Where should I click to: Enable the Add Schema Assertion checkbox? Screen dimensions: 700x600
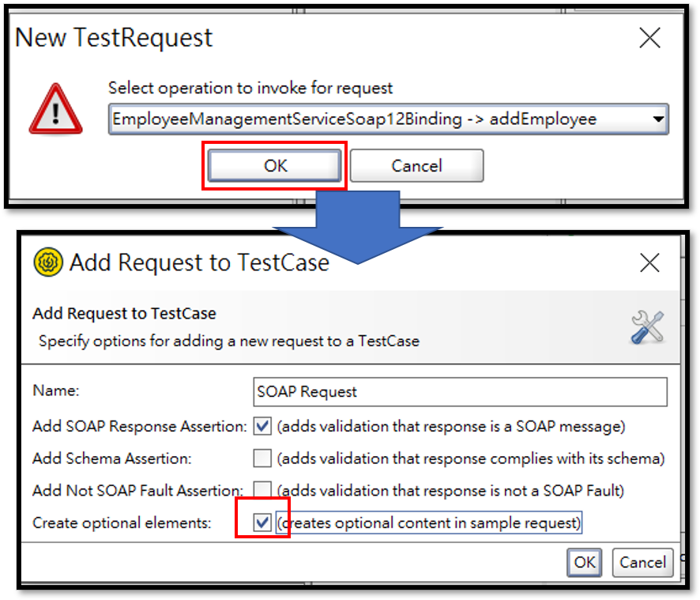pyautogui.click(x=262, y=458)
